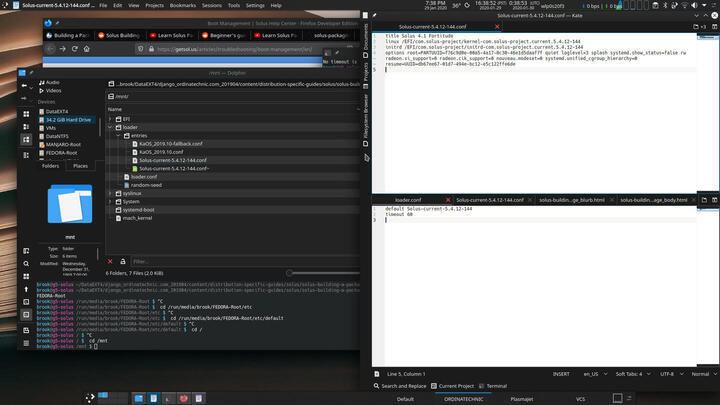Select DataEXT4 device in Places
Screen dimensions: 720x405
click(x=56, y=112)
